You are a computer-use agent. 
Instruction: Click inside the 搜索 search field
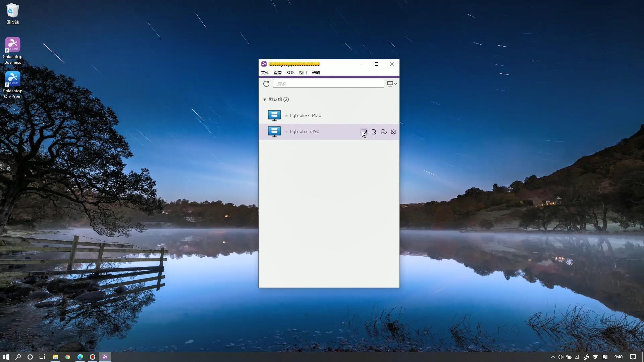(329, 84)
